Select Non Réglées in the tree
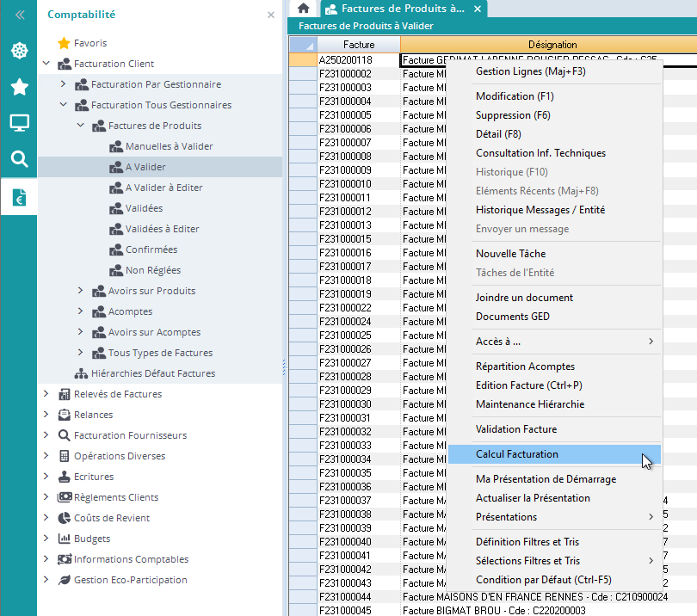The width and height of the screenshot is (697, 616). 152,270
